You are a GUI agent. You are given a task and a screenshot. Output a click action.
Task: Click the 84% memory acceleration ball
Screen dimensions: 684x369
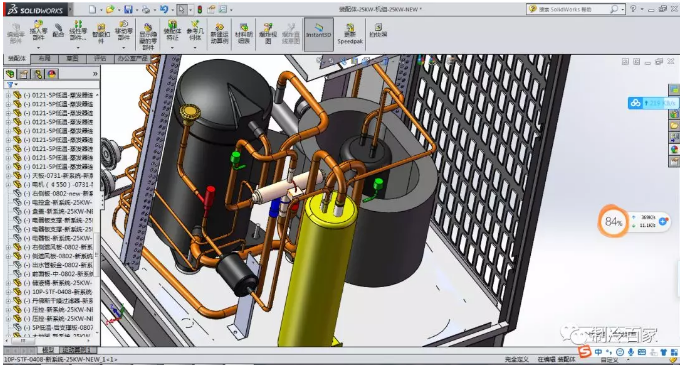(613, 222)
